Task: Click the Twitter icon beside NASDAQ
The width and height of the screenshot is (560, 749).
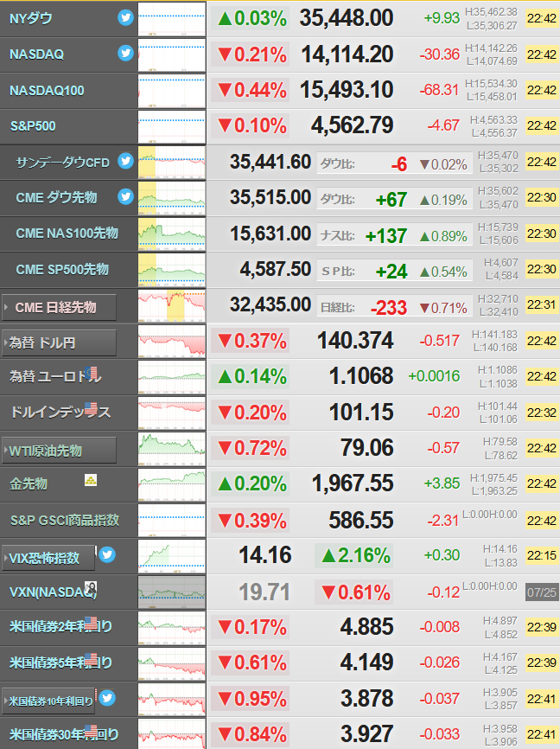Action: 125,53
